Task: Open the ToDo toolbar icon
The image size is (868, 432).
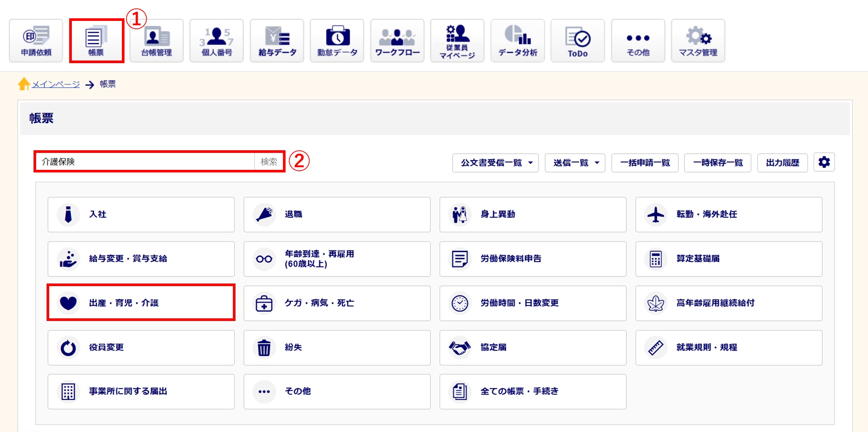Action: coord(578,40)
